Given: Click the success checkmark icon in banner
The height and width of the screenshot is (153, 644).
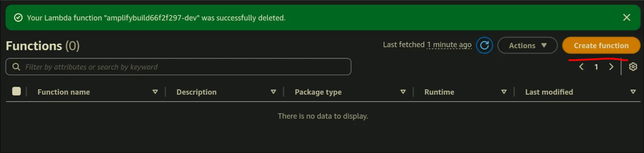Looking at the screenshot, I should (x=18, y=18).
